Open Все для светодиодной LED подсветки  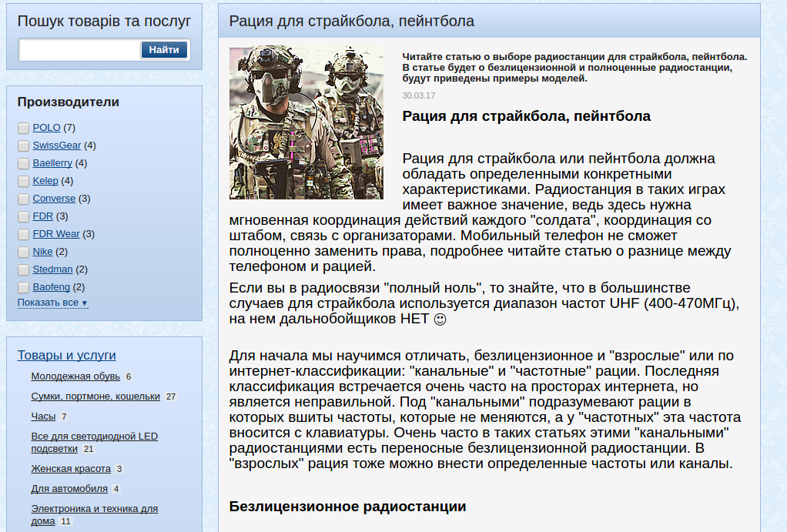click(x=95, y=443)
